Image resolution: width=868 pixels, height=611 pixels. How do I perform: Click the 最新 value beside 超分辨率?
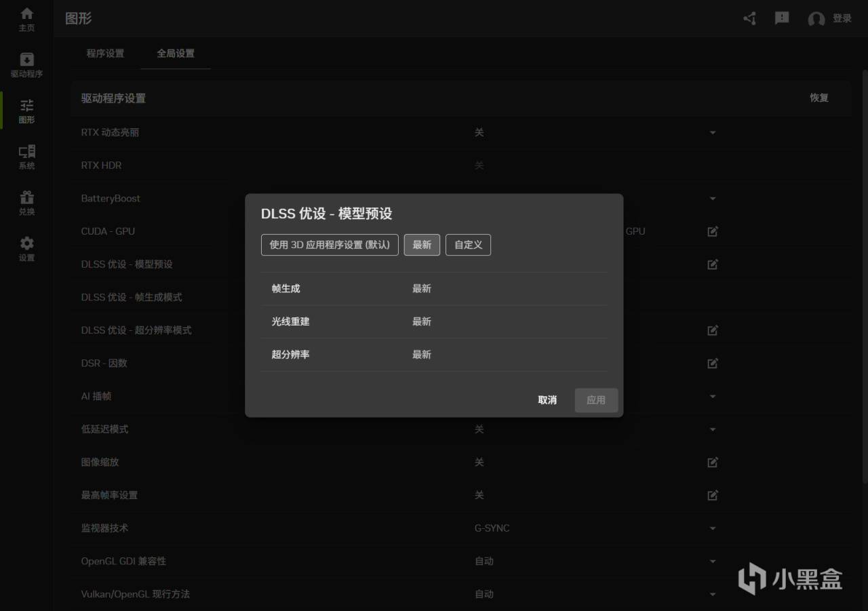(x=422, y=355)
